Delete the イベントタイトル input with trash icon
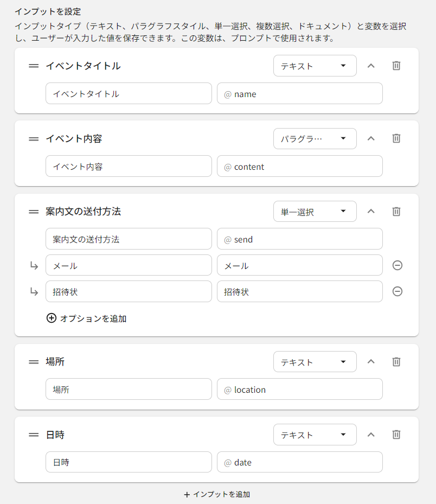Viewport: 436px width, 504px height. 396,66
